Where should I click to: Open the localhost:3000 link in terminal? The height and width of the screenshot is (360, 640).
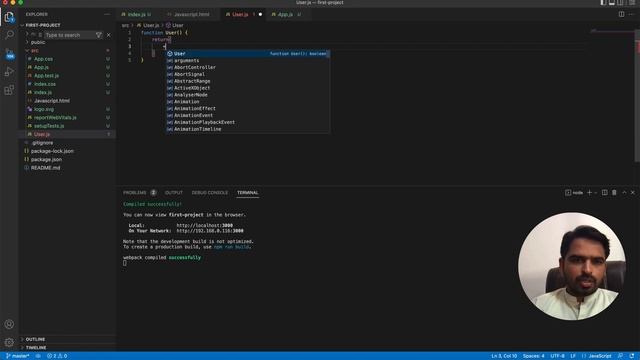(204, 225)
